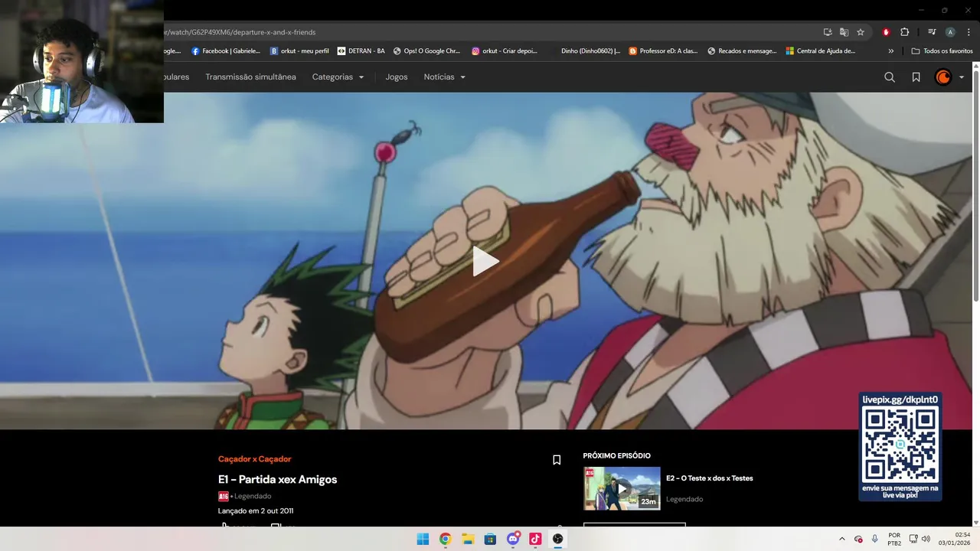Open the Caçador x Caçador series link

pos(255,459)
